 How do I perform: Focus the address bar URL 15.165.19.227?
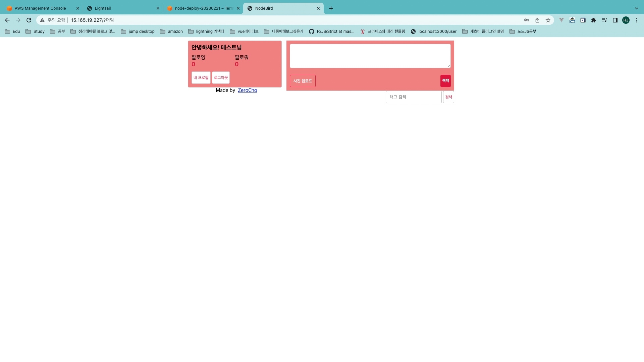(x=92, y=20)
